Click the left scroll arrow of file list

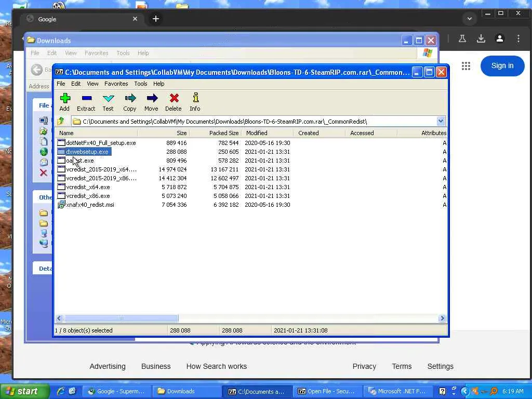[x=59, y=318]
